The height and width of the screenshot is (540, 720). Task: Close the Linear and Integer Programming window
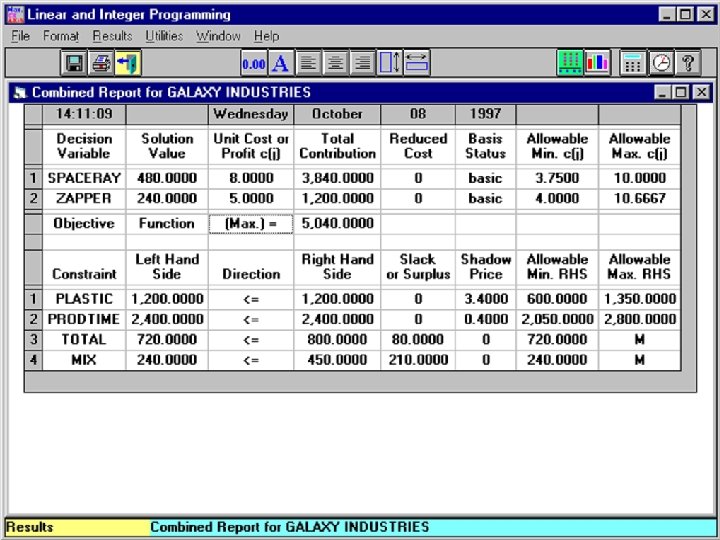tap(706, 15)
